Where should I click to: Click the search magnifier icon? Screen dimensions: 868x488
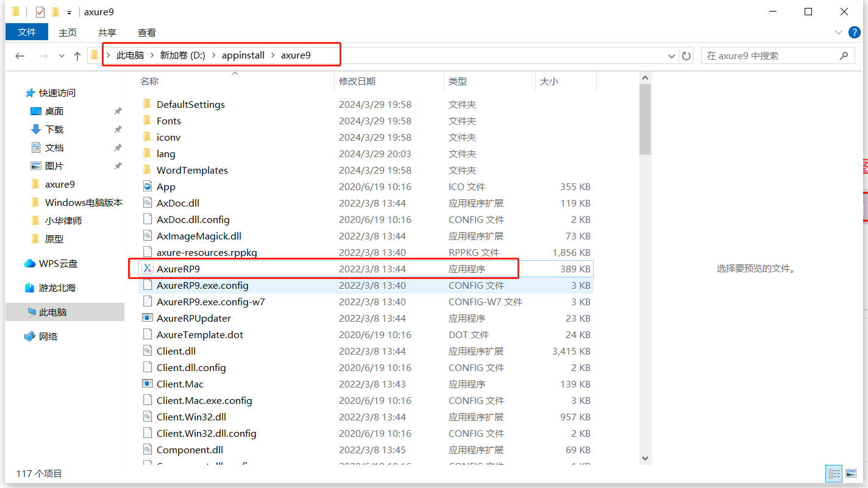(x=844, y=55)
